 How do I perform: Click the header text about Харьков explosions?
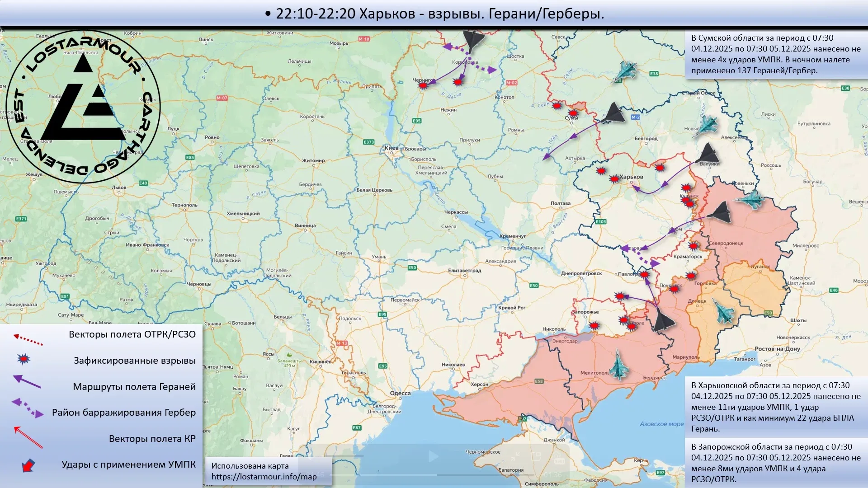(434, 14)
